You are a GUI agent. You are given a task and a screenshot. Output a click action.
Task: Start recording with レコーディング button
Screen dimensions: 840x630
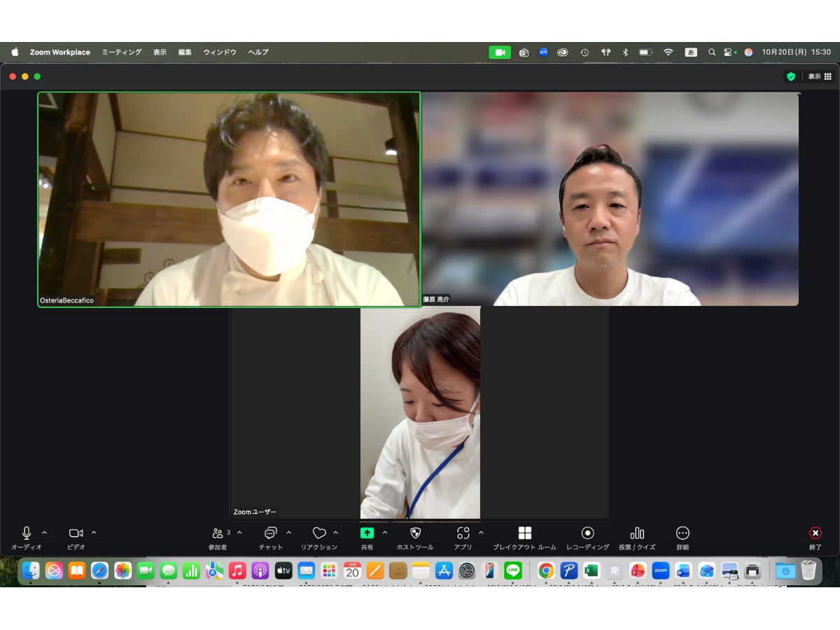[x=587, y=533]
